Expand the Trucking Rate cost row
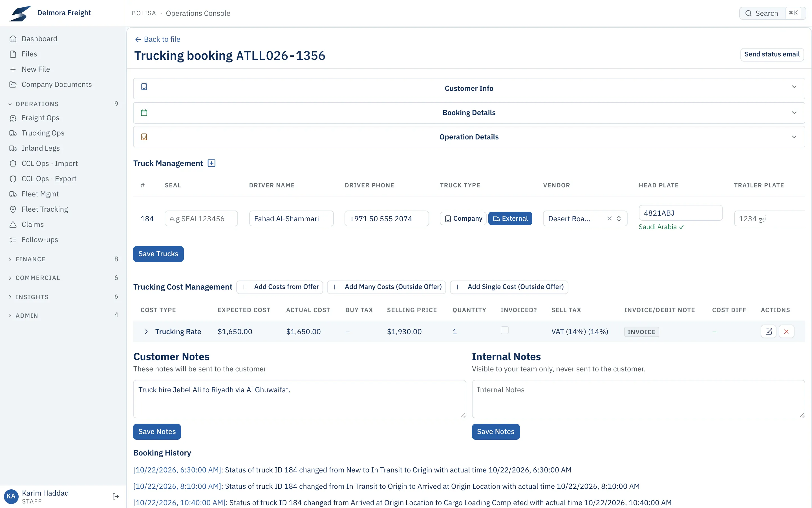This screenshot has width=812, height=508. 146,332
